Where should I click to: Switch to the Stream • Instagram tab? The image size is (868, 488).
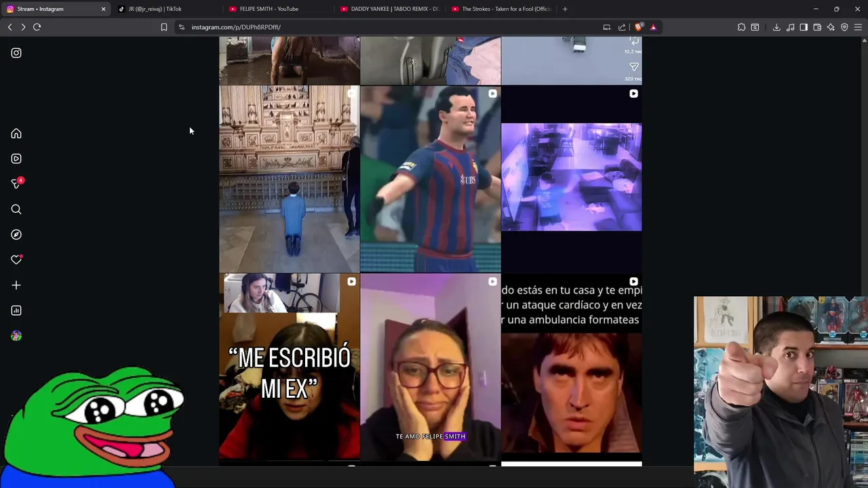tap(56, 9)
